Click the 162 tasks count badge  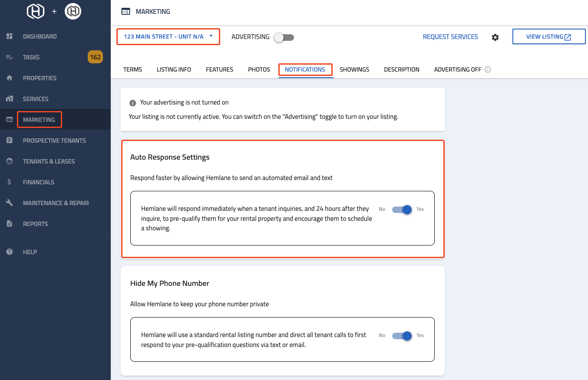[95, 57]
